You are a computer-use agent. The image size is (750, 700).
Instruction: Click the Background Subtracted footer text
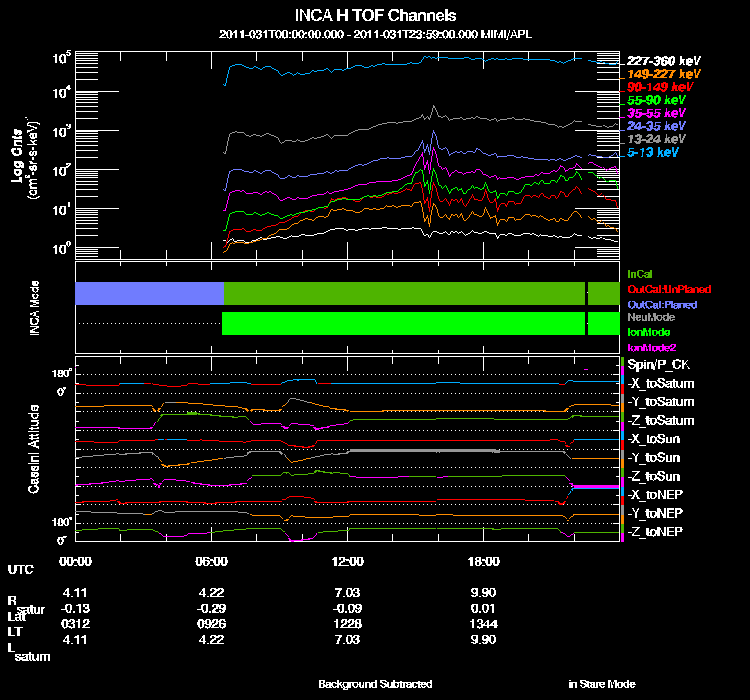(x=375, y=684)
